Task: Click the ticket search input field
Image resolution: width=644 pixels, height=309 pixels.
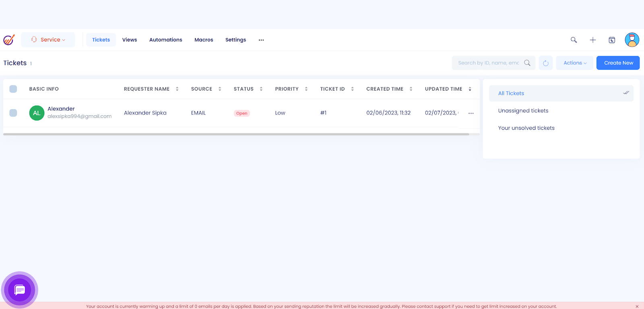Action: (x=488, y=63)
